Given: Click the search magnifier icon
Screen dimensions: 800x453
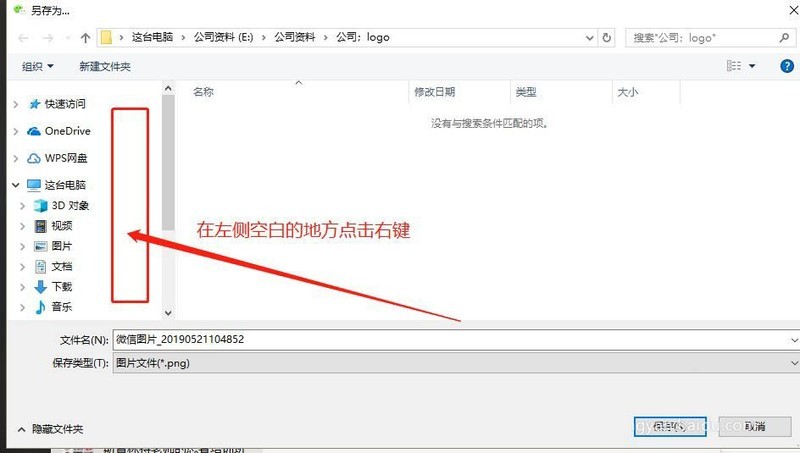Looking at the screenshot, I should coord(784,38).
